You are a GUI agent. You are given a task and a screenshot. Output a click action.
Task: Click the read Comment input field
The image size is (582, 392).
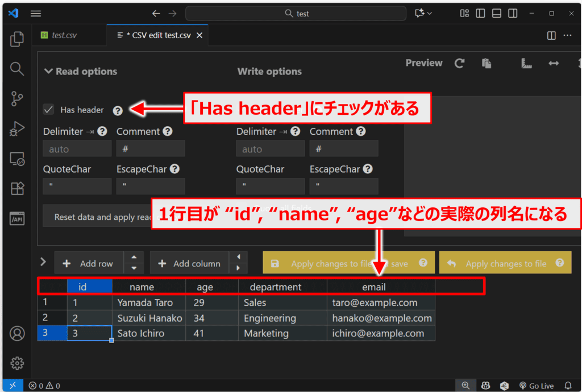click(151, 149)
